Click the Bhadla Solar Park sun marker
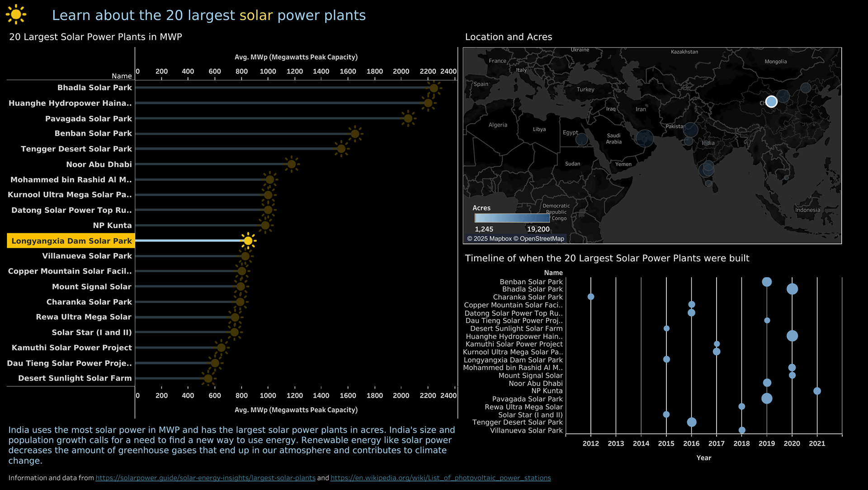Image resolution: width=868 pixels, height=490 pixels. coord(434,88)
